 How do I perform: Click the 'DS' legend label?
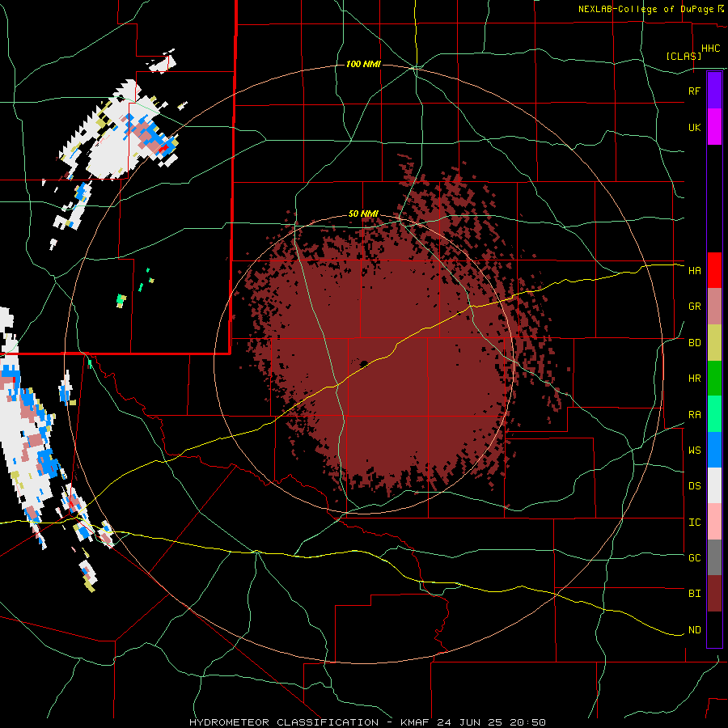point(694,486)
